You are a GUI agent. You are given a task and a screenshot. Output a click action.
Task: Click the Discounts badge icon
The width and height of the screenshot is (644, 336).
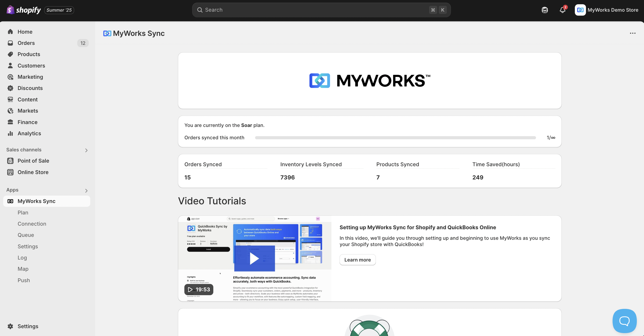(x=10, y=88)
